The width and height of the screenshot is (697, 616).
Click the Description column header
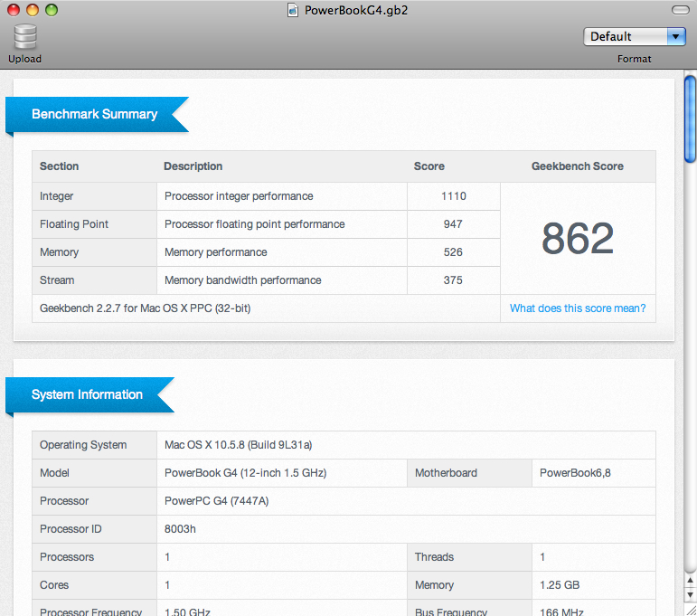193,166
